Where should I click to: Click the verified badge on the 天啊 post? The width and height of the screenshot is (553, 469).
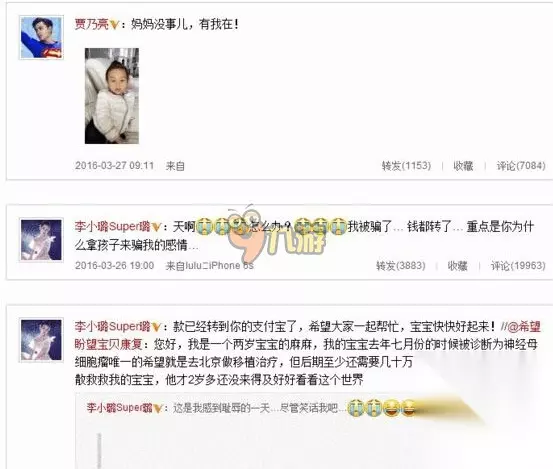[156, 227]
